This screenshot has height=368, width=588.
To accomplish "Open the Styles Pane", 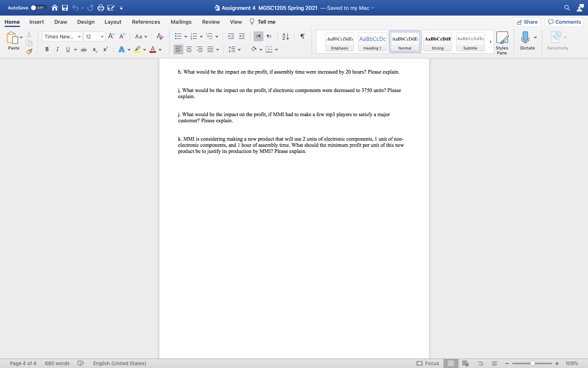I will (502, 41).
